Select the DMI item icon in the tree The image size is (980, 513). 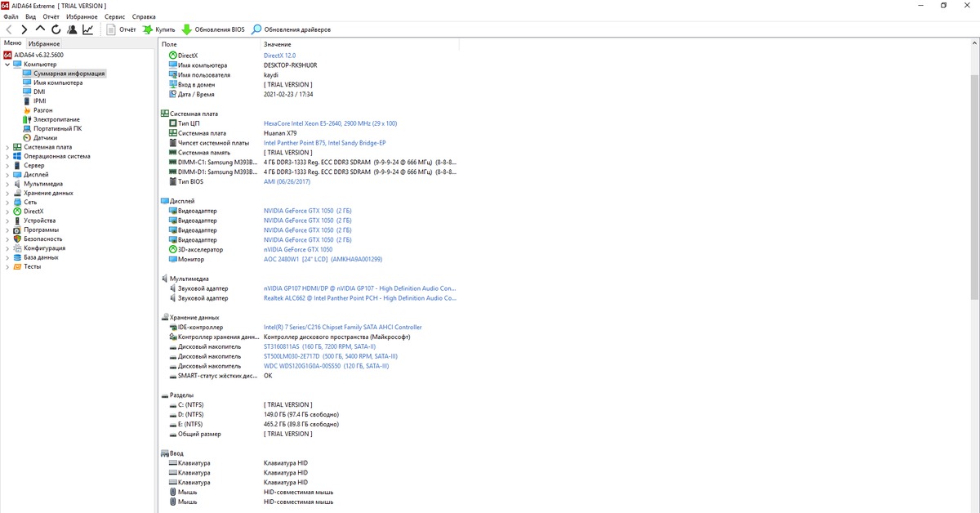pyautogui.click(x=27, y=91)
